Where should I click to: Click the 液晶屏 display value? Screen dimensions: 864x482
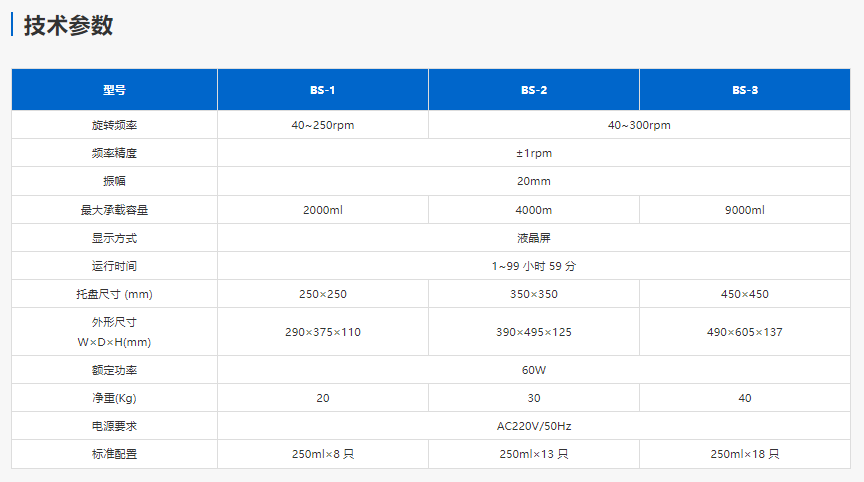tap(533, 238)
